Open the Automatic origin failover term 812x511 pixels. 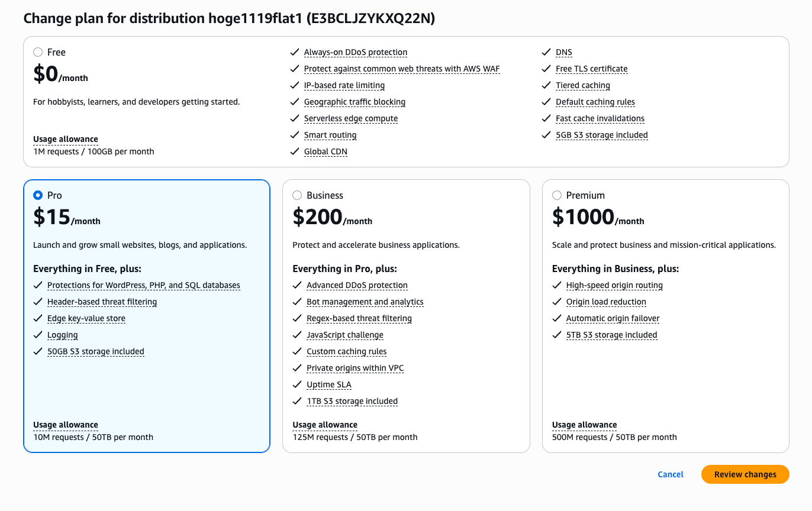613,319
